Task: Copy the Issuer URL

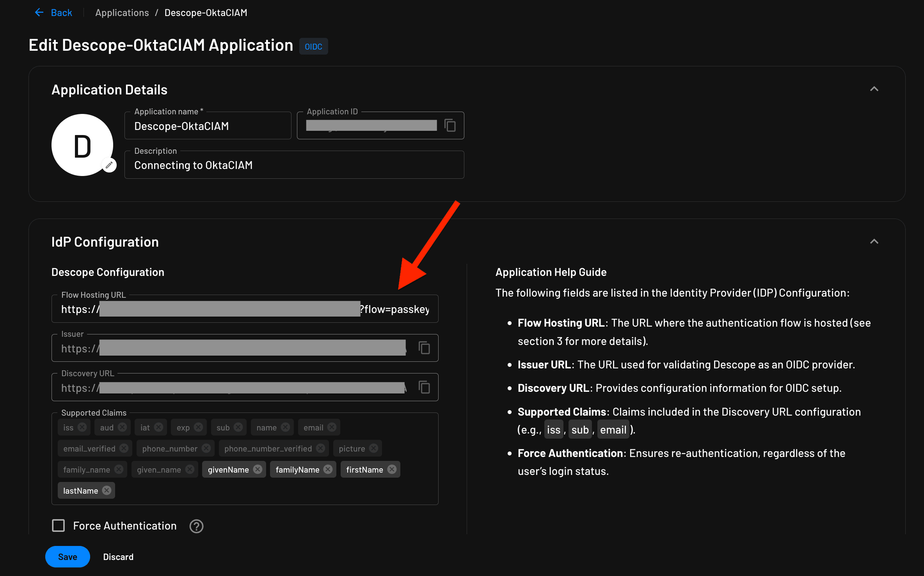Action: tap(424, 347)
